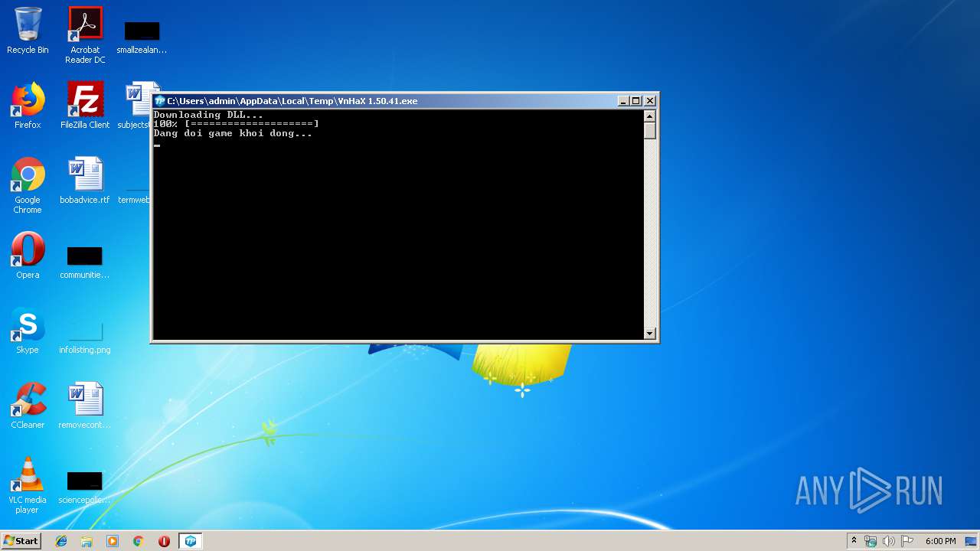
Task: Click 'Dang doi game khoi dong...' text
Action: tap(233, 133)
